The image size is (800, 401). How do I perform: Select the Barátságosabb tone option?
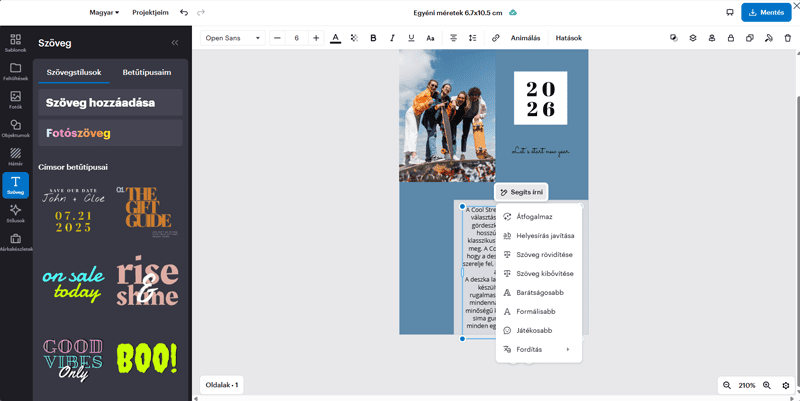[x=539, y=292]
